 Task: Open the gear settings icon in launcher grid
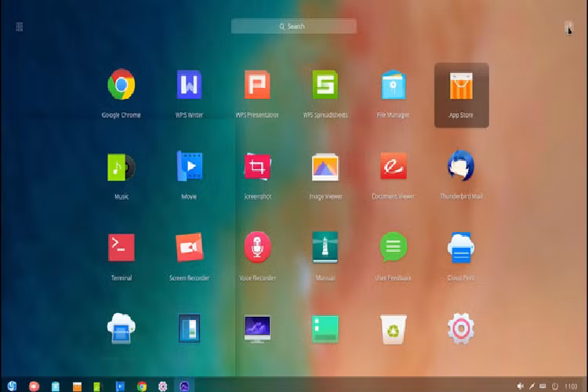click(x=461, y=328)
